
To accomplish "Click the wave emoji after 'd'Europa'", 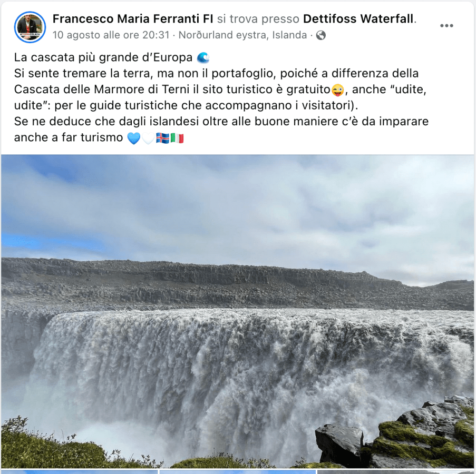I will [x=203, y=57].
